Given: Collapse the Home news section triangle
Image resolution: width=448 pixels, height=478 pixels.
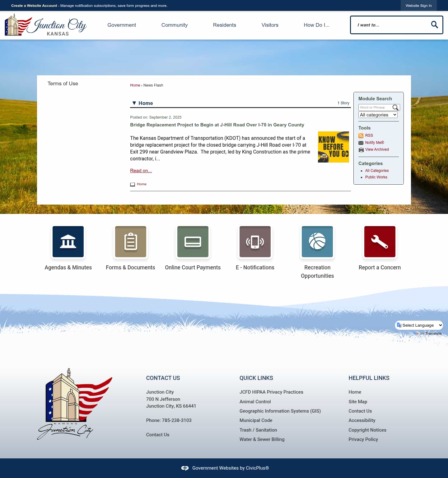Looking at the screenshot, I should (134, 103).
